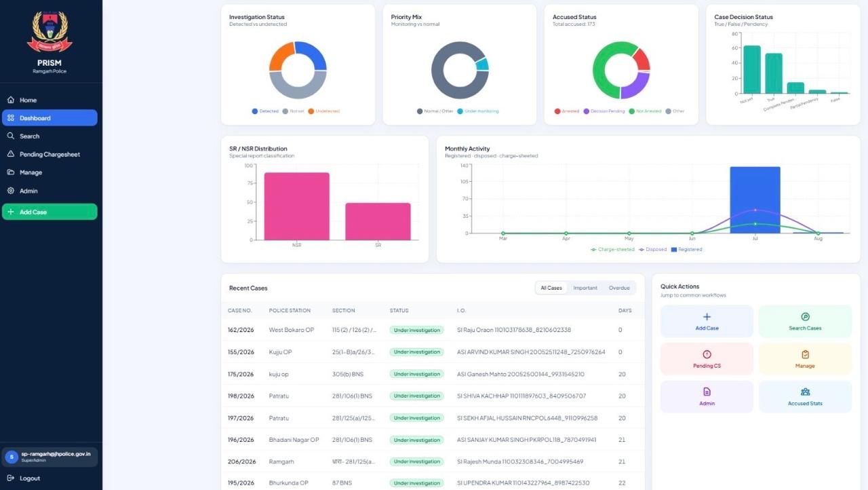This screenshot has width=868, height=490.
Task: Open case 162/2026 West Bokaro OP row
Action: (x=433, y=330)
